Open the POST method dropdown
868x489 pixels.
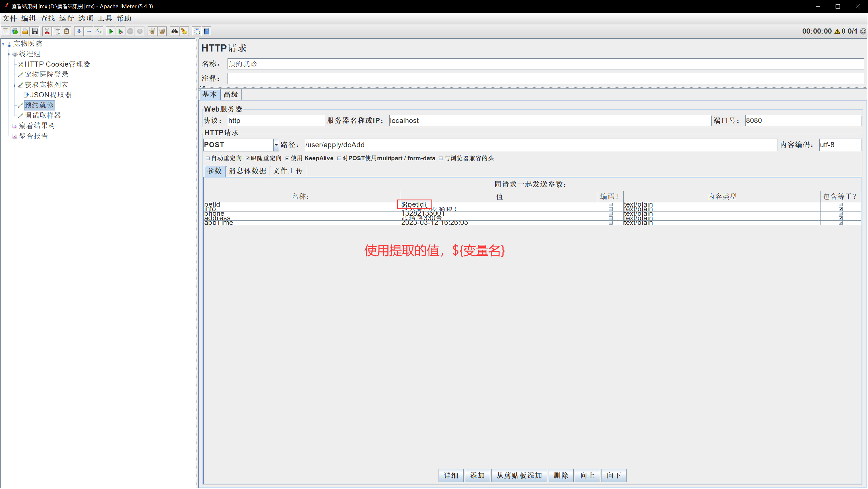coord(276,145)
